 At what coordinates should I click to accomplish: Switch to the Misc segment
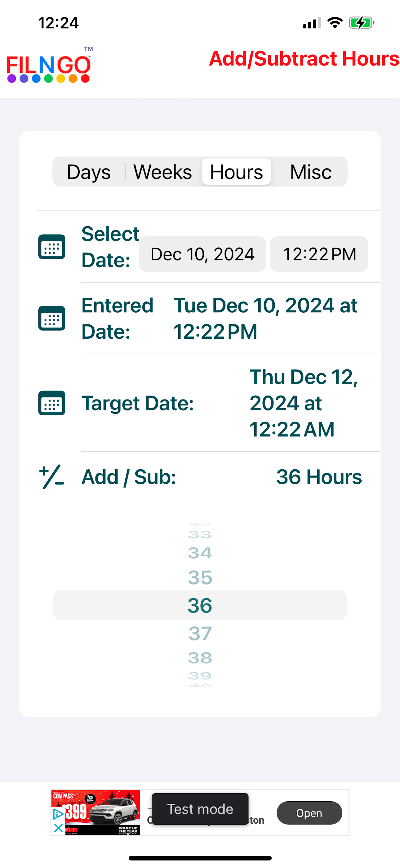[x=310, y=172]
